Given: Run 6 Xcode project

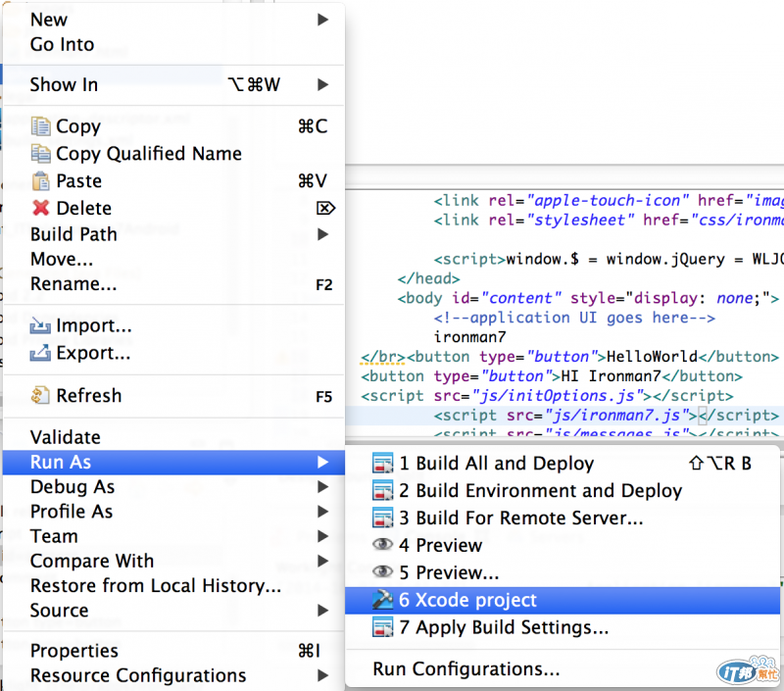Looking at the screenshot, I should pyautogui.click(x=563, y=600).
